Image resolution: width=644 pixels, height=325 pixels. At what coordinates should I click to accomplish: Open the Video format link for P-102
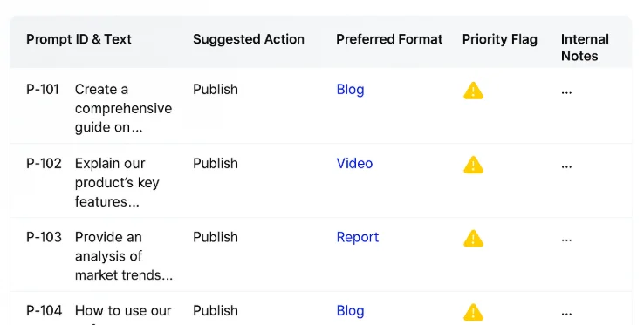click(354, 163)
